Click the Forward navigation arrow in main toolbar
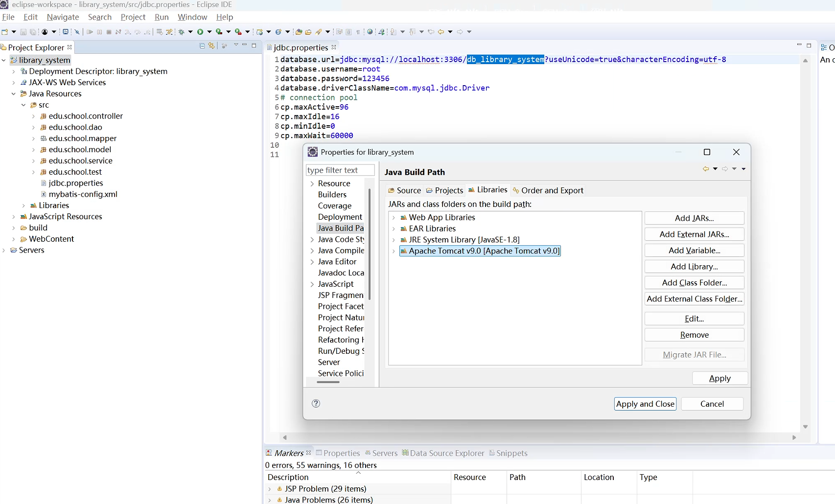The width and height of the screenshot is (835, 504). click(x=460, y=32)
